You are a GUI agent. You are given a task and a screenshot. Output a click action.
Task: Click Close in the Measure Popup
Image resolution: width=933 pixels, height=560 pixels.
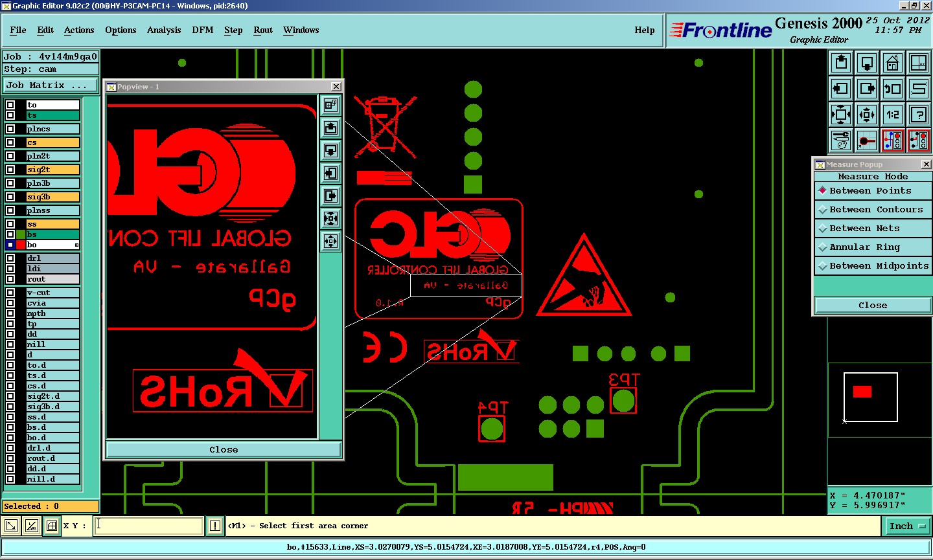click(873, 305)
